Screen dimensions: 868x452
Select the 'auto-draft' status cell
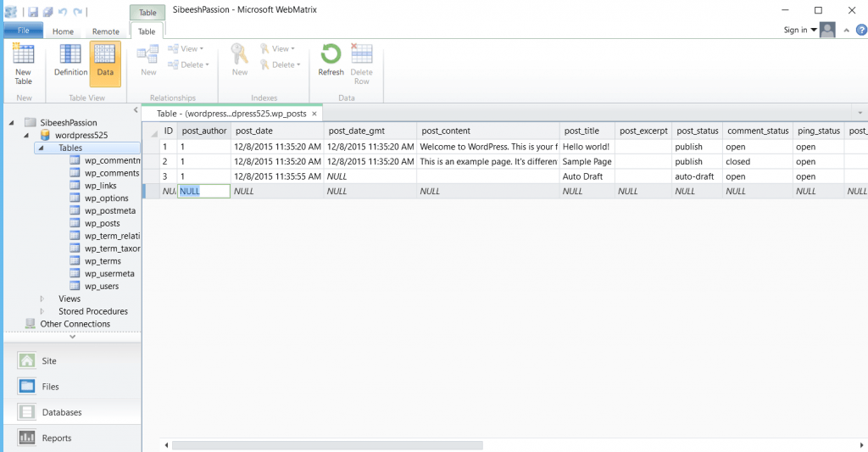coord(697,176)
